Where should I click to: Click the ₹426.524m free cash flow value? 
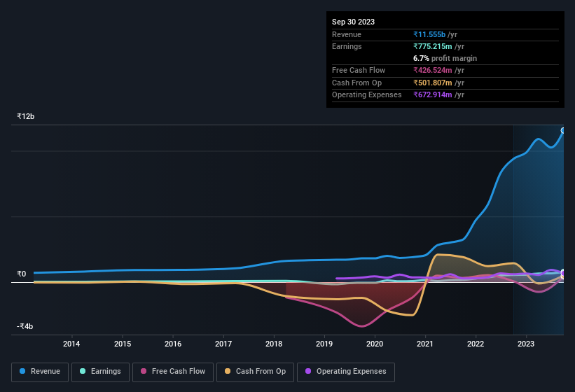coord(433,70)
